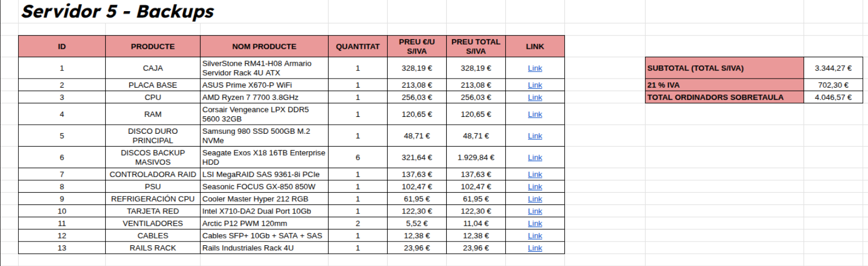Select the total value cell 4.046,57 €
Viewport: 868px width, 266px height.
833,97
